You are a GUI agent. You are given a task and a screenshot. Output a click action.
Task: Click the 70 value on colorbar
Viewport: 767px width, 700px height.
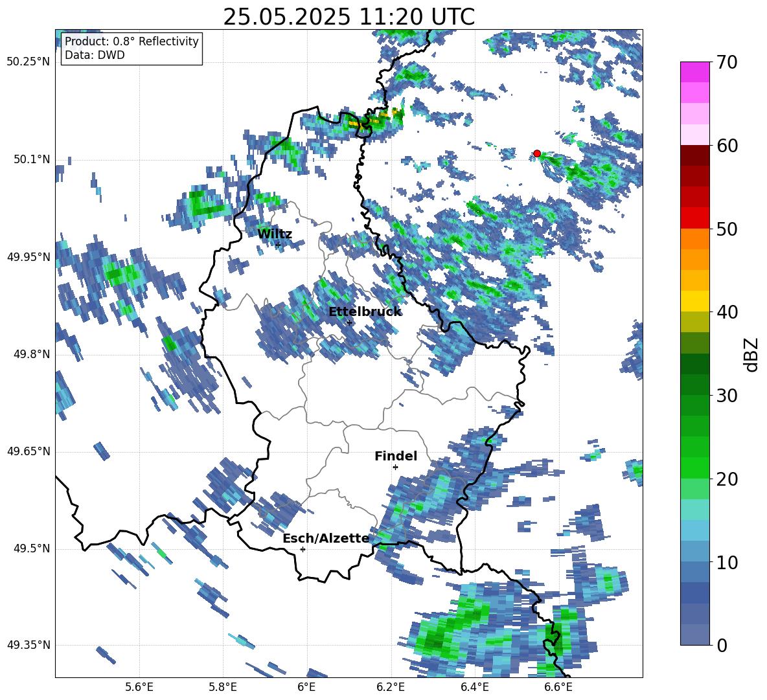727,63
